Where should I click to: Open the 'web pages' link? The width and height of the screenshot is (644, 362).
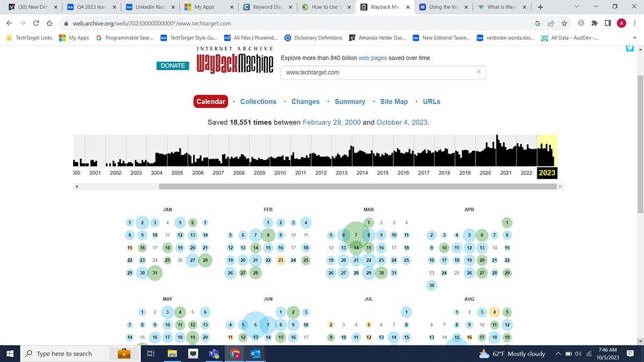(372, 57)
